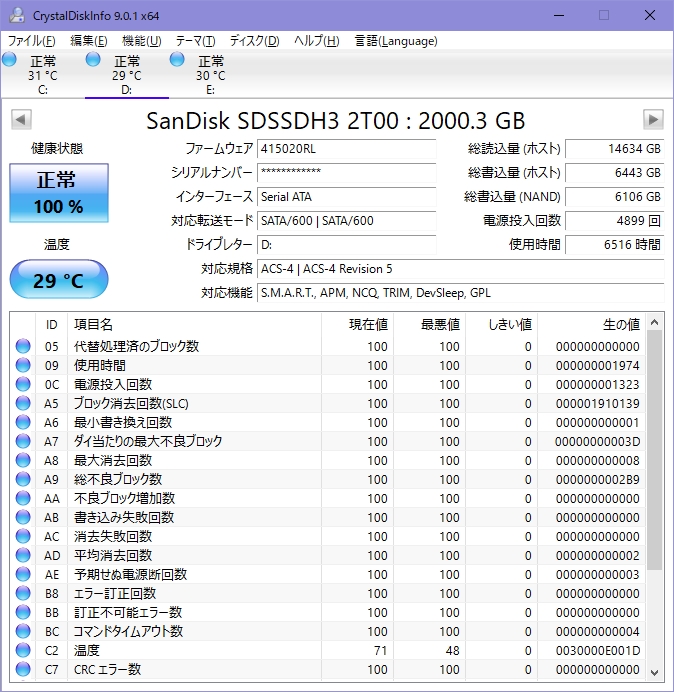Screen dimensions: 674x692
Task: Open the 編集(E) menu
Action: [x=88, y=41]
